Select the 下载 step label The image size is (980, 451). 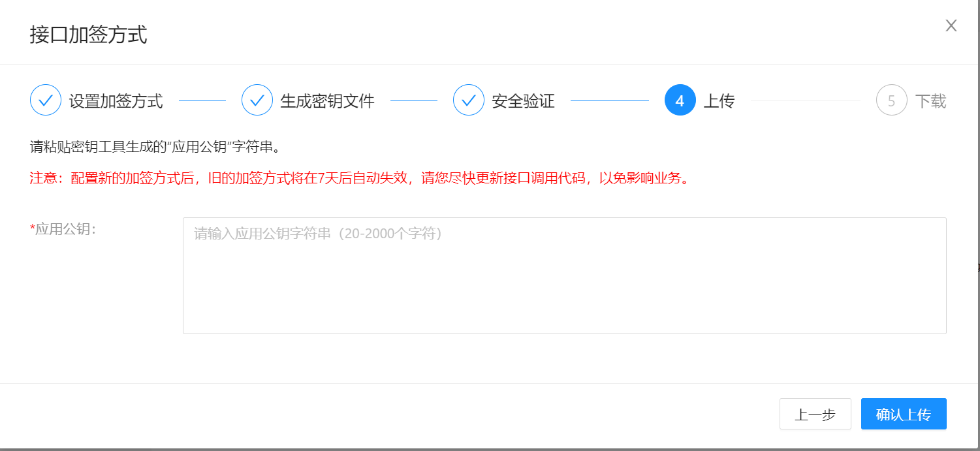(930, 101)
